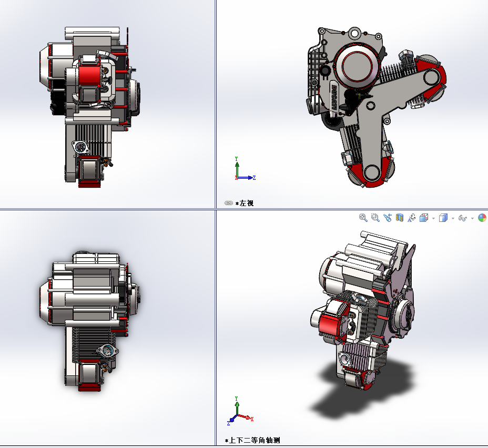Click the *上下二等角轴测 view label
Image resolution: width=488 pixels, height=448 pixels.
click(252, 440)
